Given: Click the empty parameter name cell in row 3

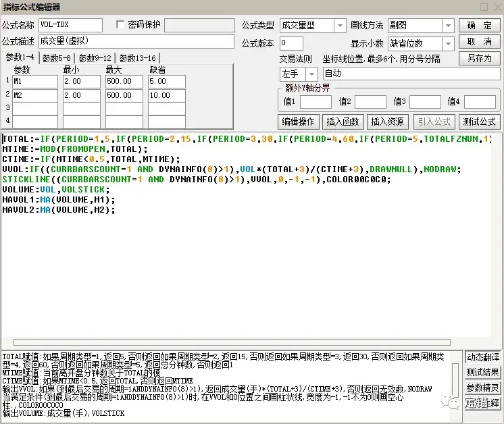Looking at the screenshot, I should [x=35, y=109].
